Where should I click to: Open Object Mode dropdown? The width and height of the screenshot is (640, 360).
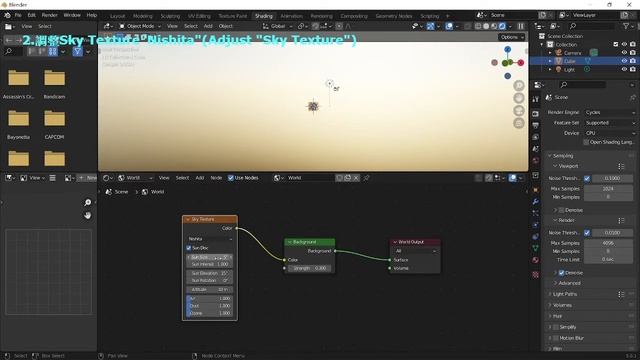(140, 26)
